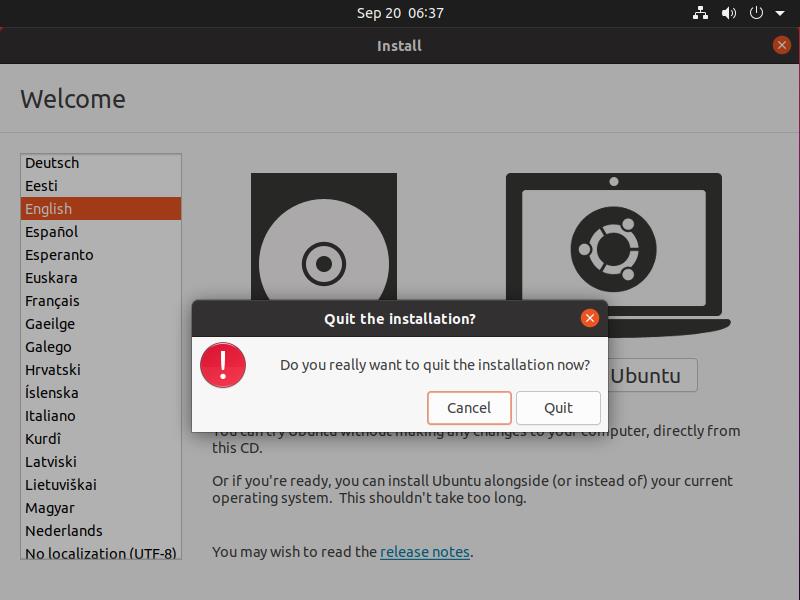Open the clock showing Sep 20 06:37
This screenshot has width=800, height=600.
click(400, 13)
